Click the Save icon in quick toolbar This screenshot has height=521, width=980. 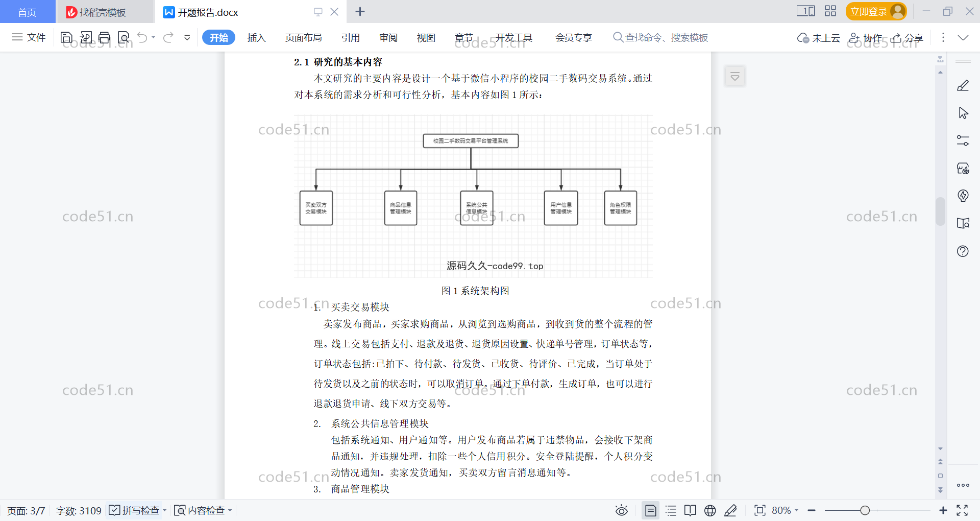[x=66, y=37]
